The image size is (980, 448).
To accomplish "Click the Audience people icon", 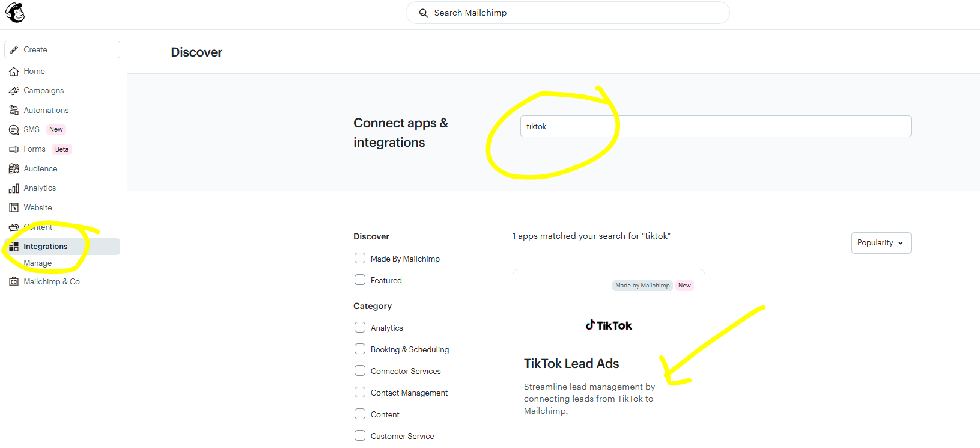I will (14, 169).
